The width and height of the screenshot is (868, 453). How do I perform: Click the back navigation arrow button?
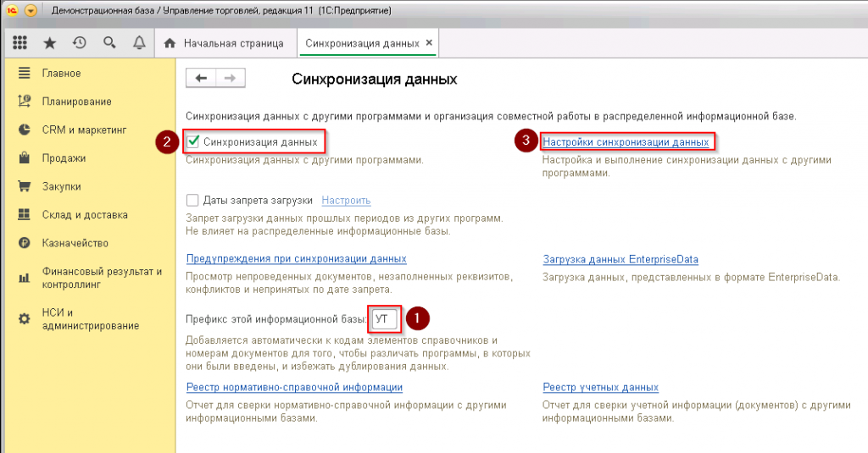pos(201,79)
